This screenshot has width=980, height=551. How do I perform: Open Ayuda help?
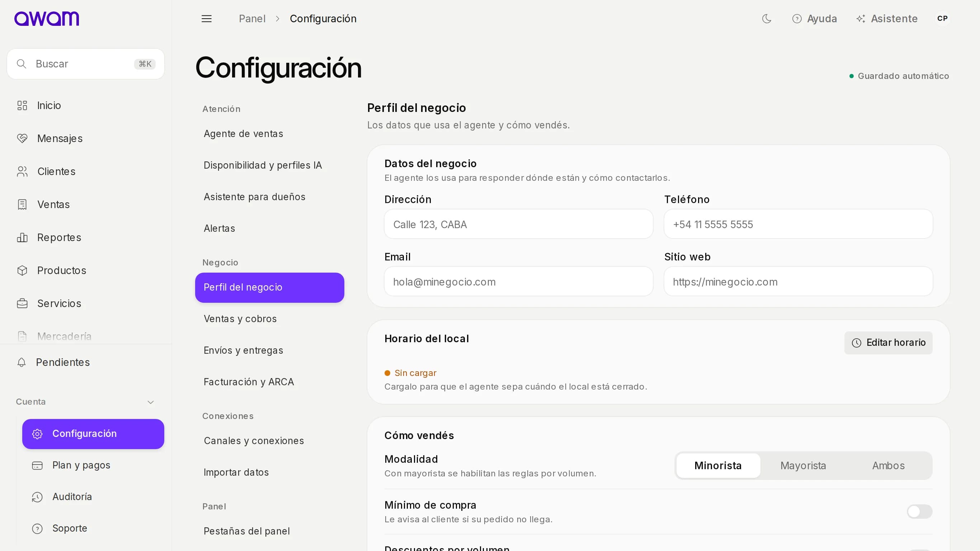pos(814,19)
